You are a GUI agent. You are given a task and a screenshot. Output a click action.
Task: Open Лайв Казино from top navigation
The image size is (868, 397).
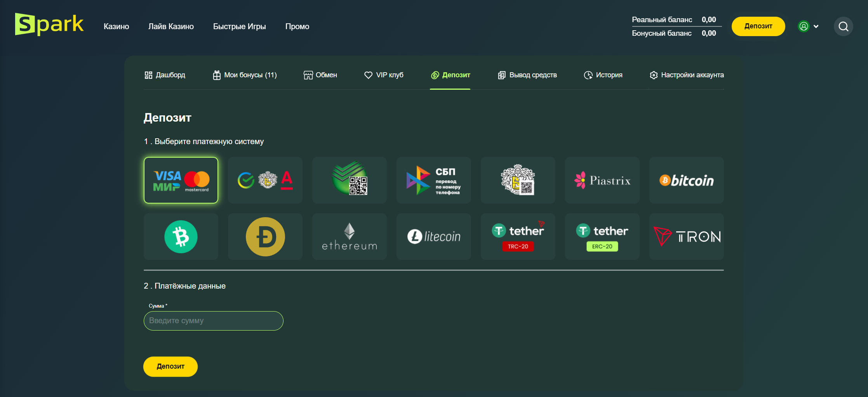tap(171, 26)
